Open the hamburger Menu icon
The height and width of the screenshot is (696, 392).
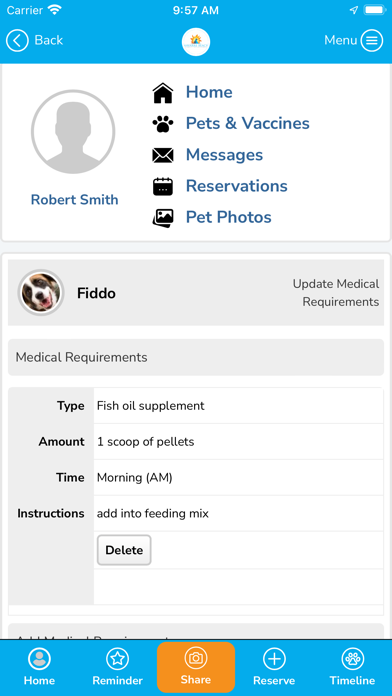372,41
